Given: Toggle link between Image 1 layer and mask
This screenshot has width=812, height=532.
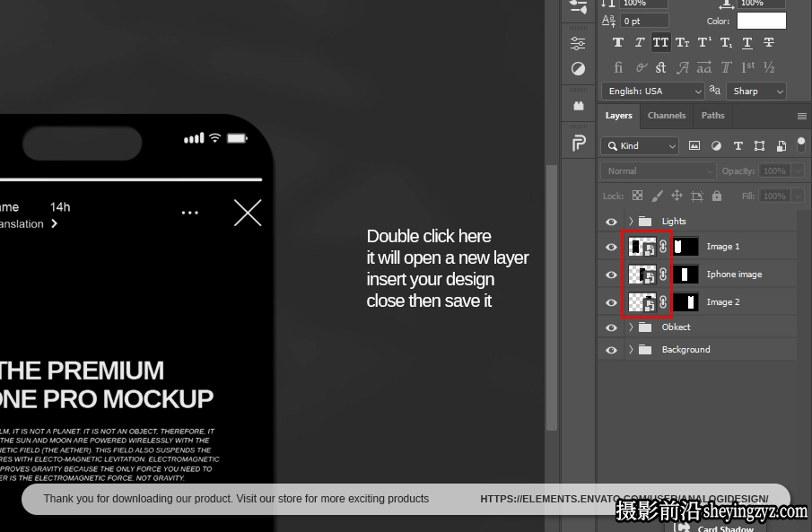Looking at the screenshot, I should pos(663,247).
